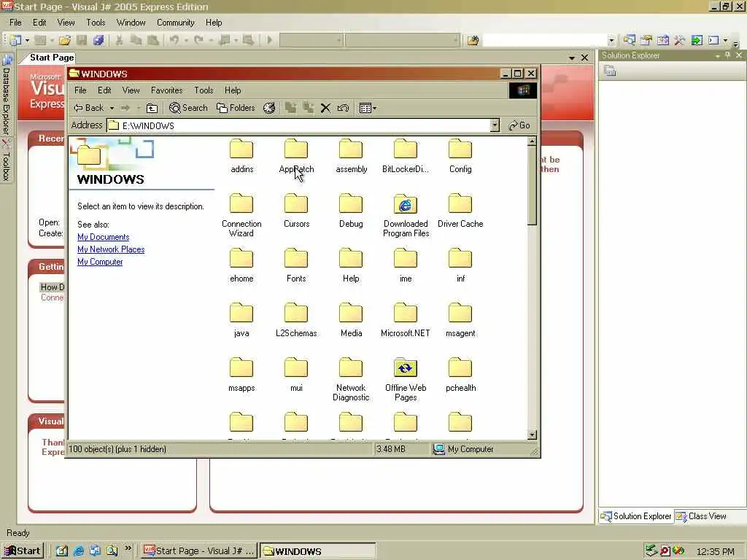747x560 pixels.
Task: Open the Solution Explorer window position dropdown
Action: (718, 55)
